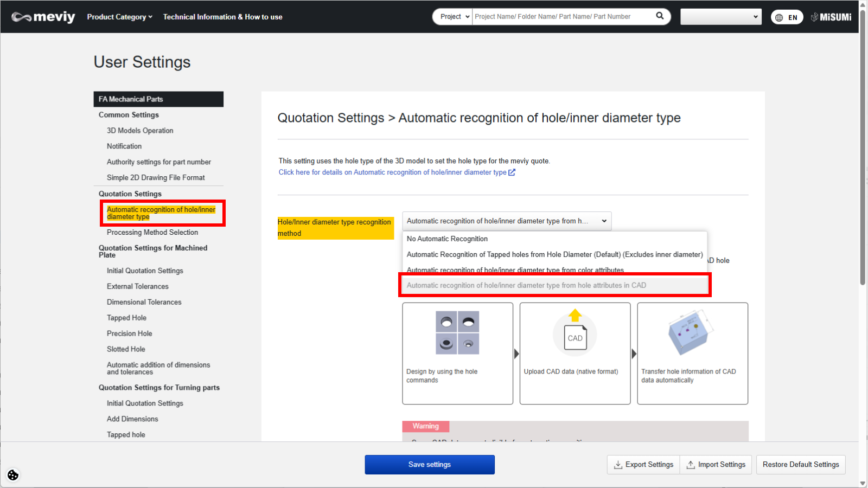Click Export Settings button
868x488 pixels.
coord(643,465)
